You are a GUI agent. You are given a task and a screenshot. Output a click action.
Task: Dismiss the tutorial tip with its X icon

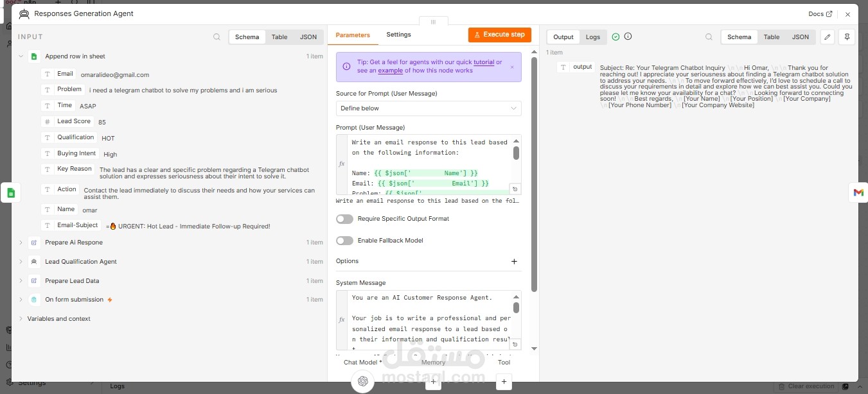tap(512, 67)
